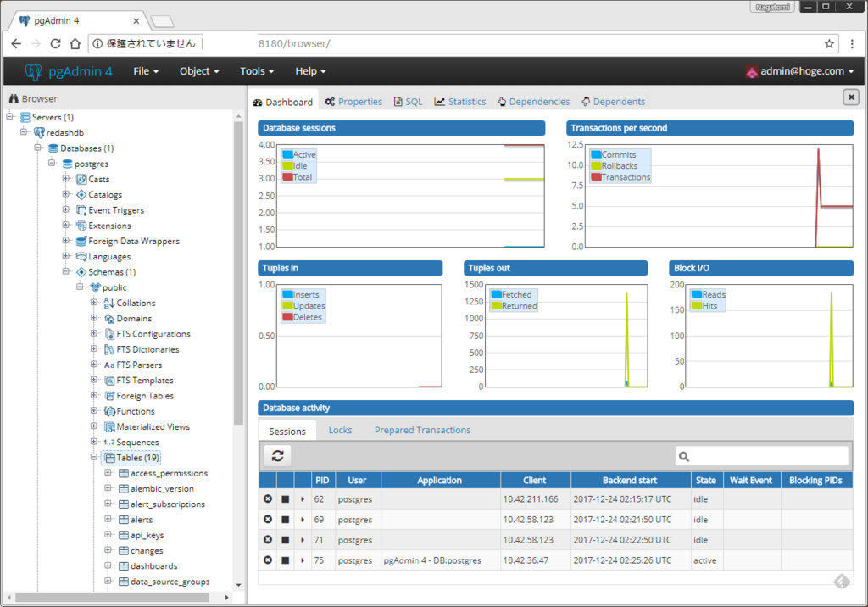Click the browser tree horizontal scrollbar
868x607 pixels.
[x=112, y=598]
